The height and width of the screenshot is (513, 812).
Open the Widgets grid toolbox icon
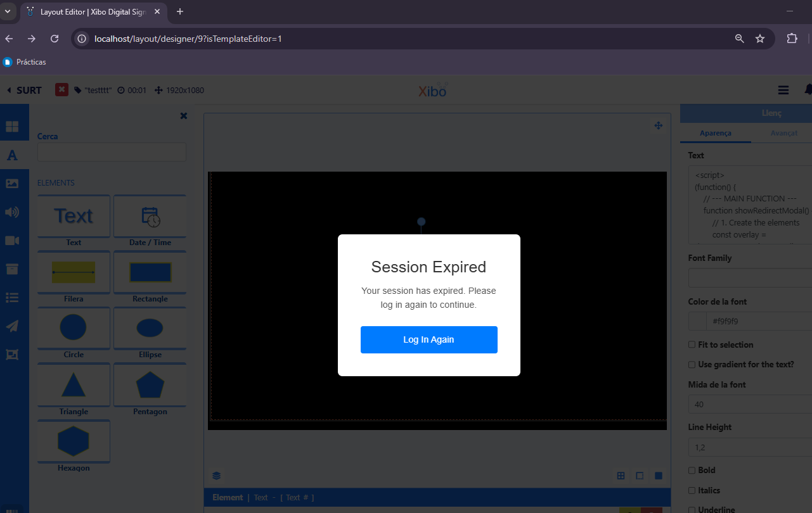pos(12,127)
